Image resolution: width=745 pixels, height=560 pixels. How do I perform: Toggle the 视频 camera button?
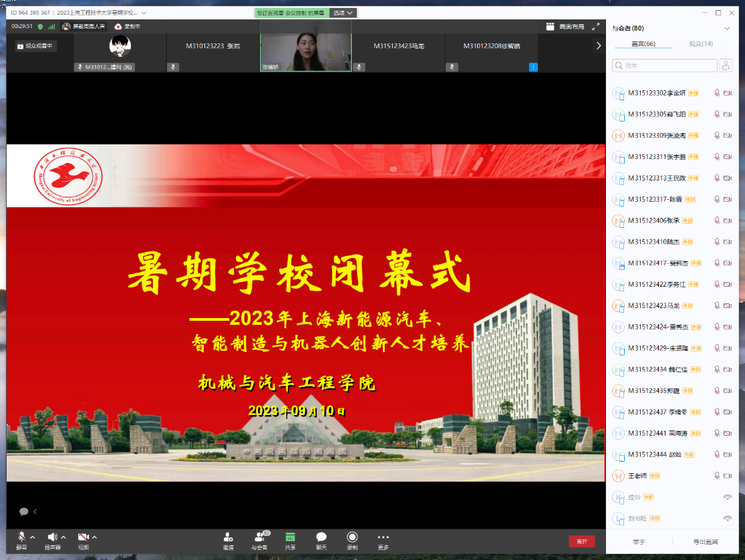pos(83,538)
